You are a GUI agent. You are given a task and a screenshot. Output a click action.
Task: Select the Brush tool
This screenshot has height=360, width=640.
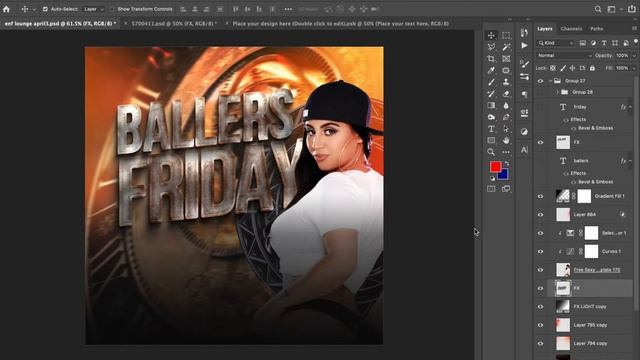(491, 82)
